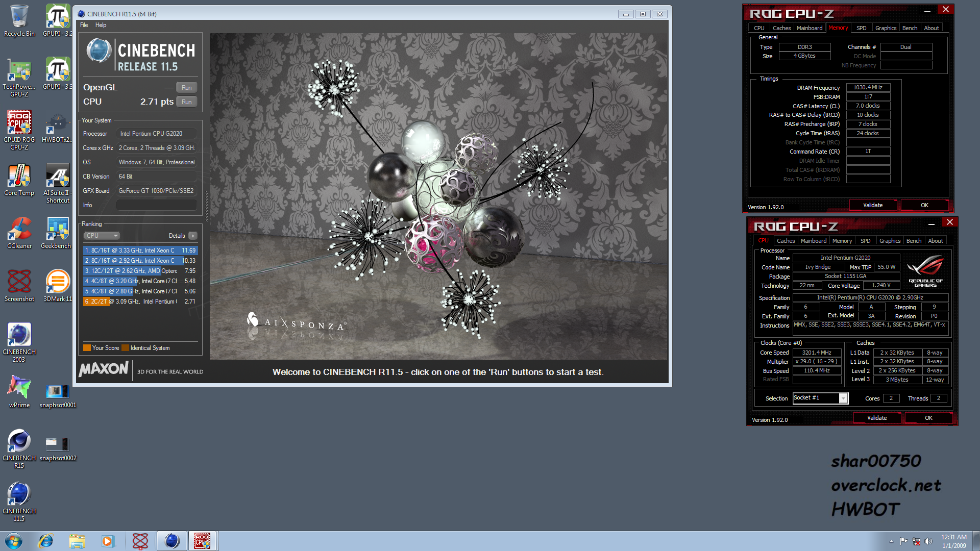
Task: Switch to ROG CPU-Z taskbar button
Action: point(203,541)
